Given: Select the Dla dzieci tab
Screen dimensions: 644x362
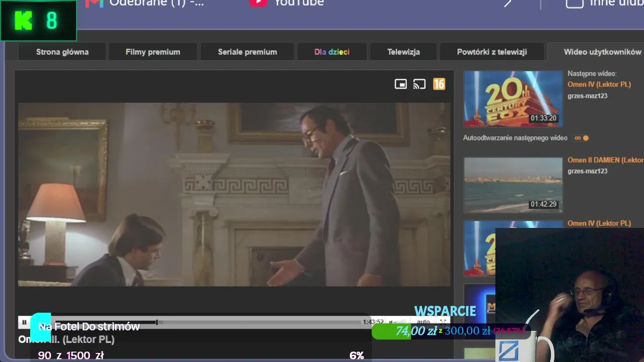Looking at the screenshot, I should pyautogui.click(x=332, y=52).
